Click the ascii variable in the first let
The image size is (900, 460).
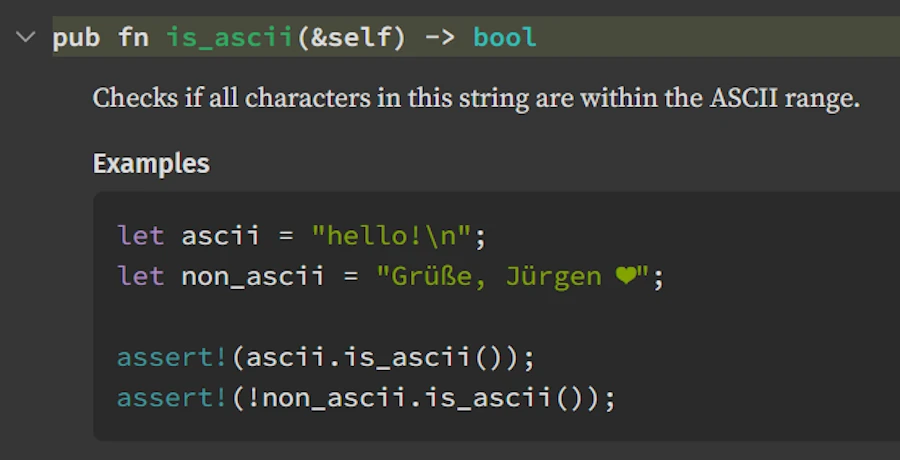220,237
